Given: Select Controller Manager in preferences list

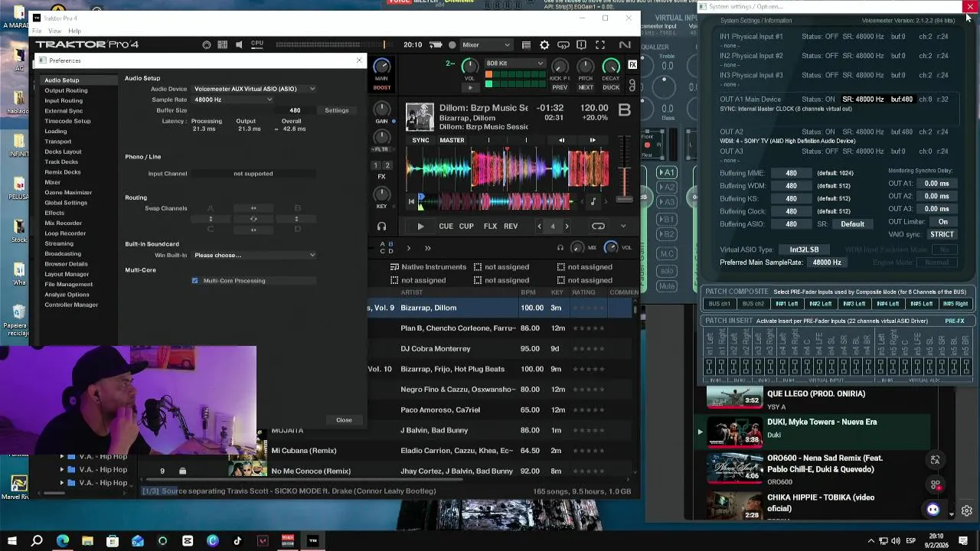Looking at the screenshot, I should click(71, 305).
